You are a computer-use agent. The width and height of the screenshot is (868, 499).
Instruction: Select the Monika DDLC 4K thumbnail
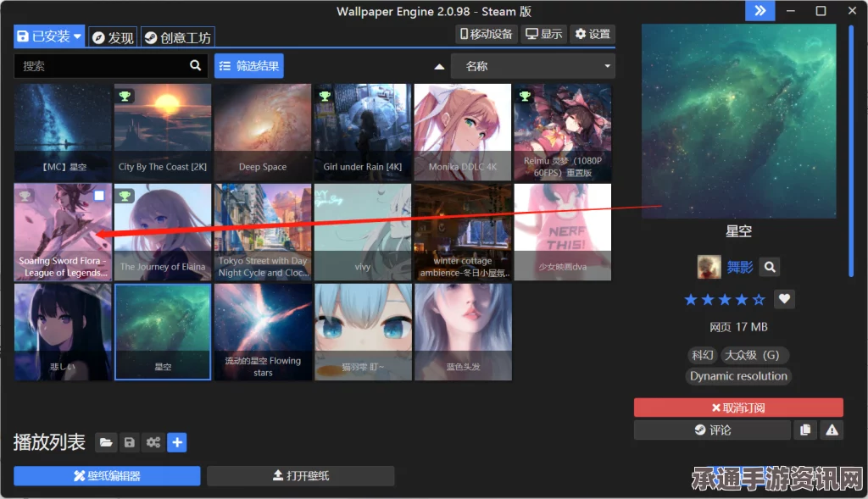(x=463, y=132)
